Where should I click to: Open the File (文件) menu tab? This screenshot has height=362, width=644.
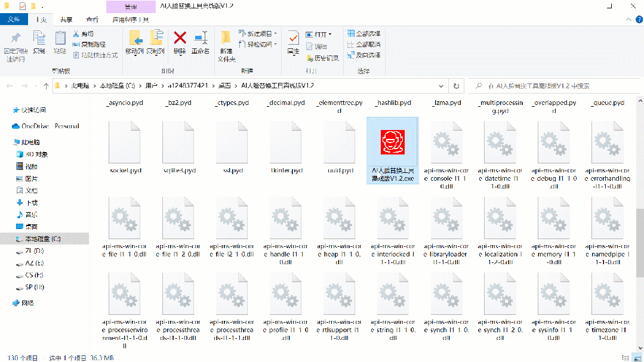tap(14, 20)
